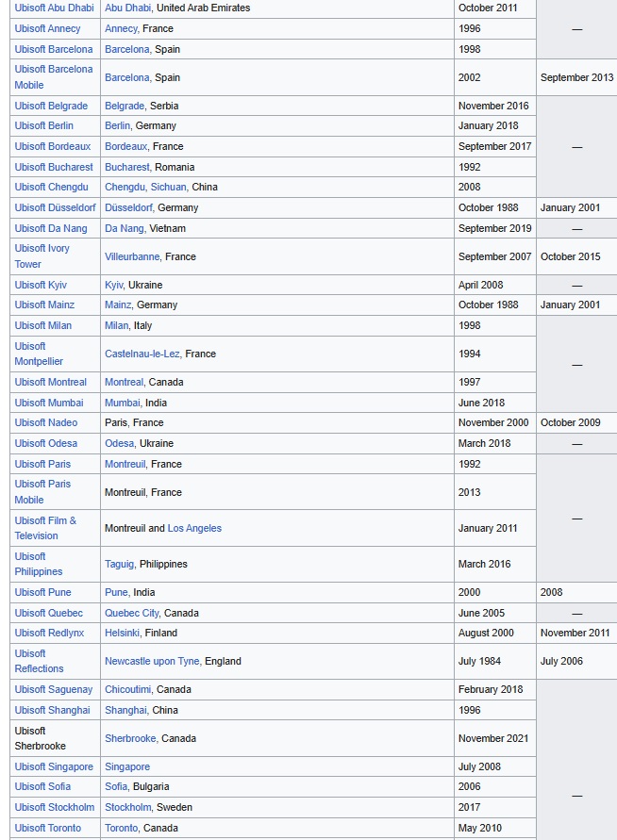Click the Ubisoft Saguenay link
The image size is (617, 840).
(54, 689)
